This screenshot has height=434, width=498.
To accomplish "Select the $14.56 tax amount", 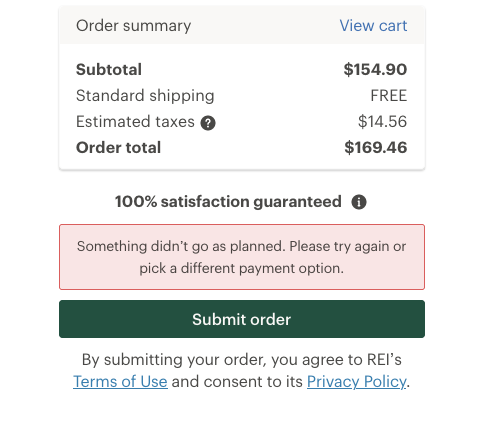I will [382, 122].
